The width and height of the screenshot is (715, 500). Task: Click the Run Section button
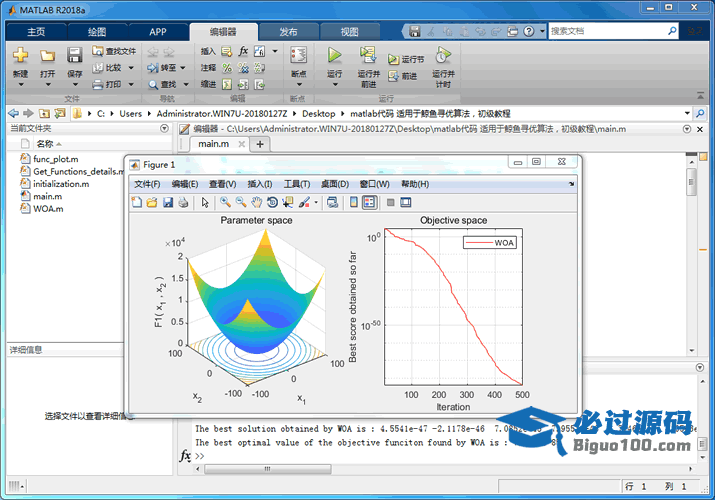tap(406, 59)
